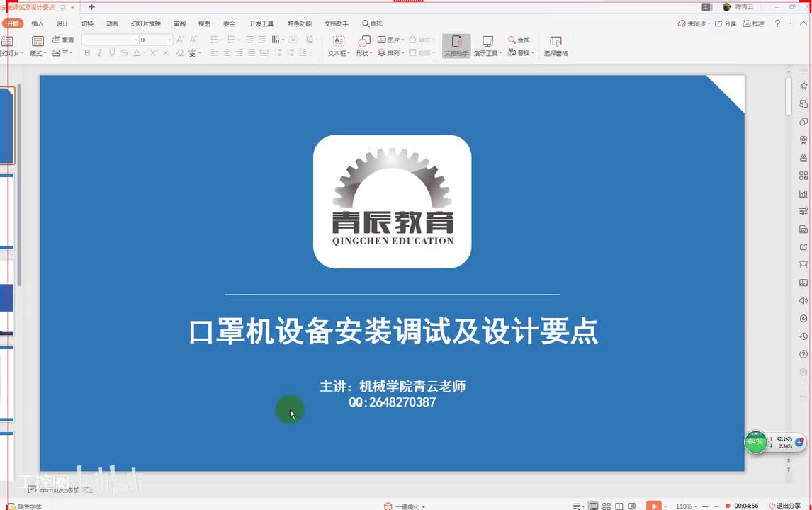
Task: Click the clear formatting eraser icon
Action: pos(180,53)
